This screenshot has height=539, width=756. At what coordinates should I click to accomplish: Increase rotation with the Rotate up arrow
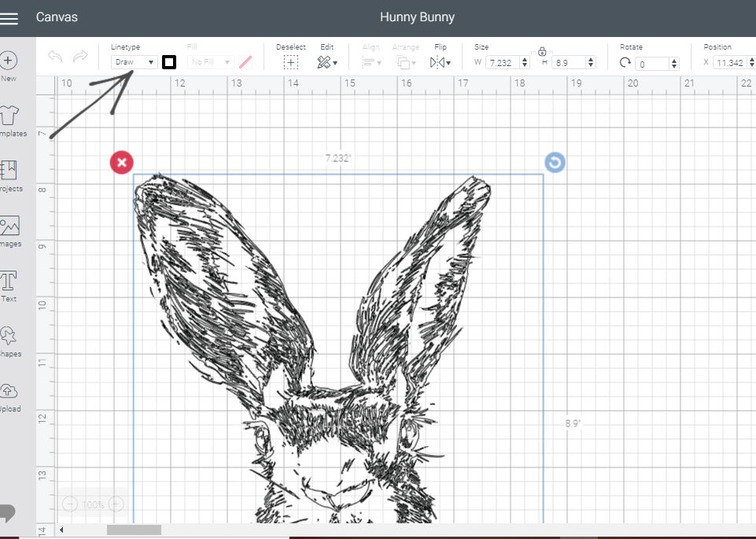pos(674,61)
